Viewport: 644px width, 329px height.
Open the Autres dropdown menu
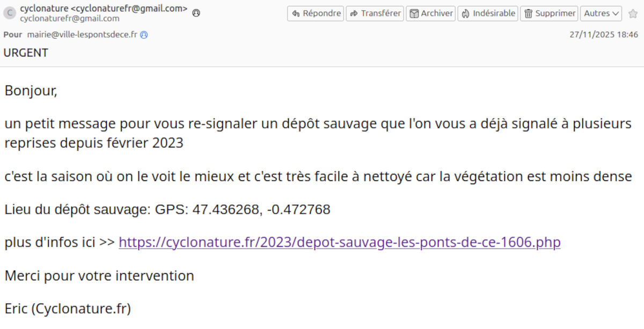[x=601, y=13]
